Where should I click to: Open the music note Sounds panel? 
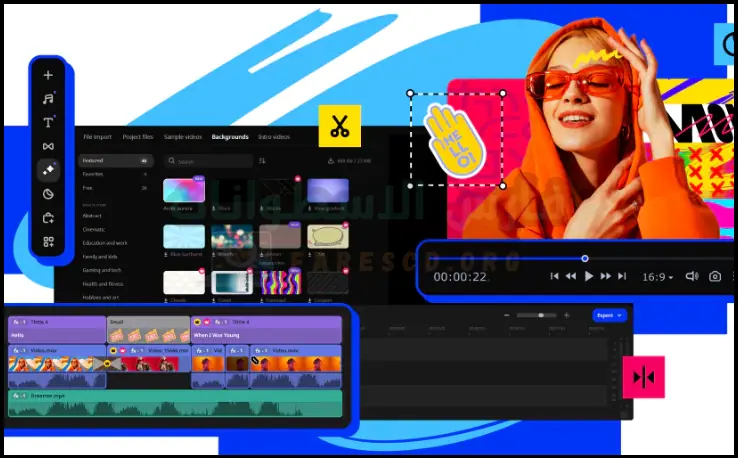[48, 99]
